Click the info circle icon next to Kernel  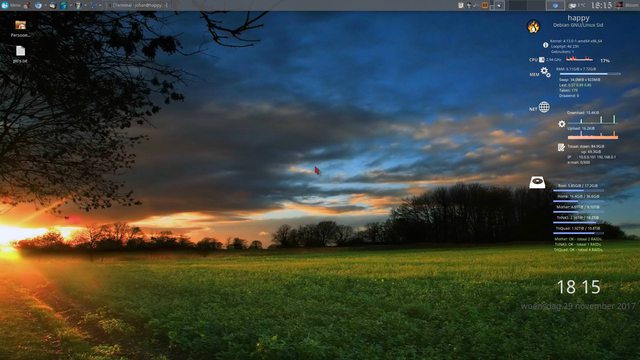pos(546,45)
